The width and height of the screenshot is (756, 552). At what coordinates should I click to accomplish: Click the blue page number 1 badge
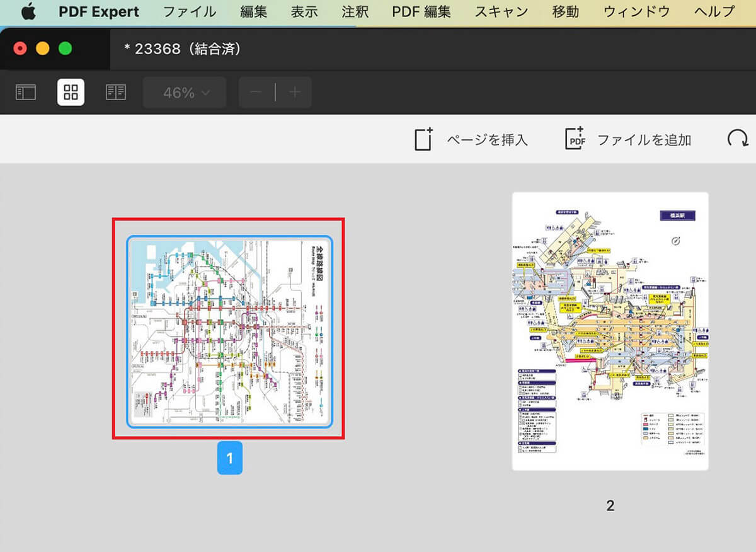pyautogui.click(x=230, y=458)
